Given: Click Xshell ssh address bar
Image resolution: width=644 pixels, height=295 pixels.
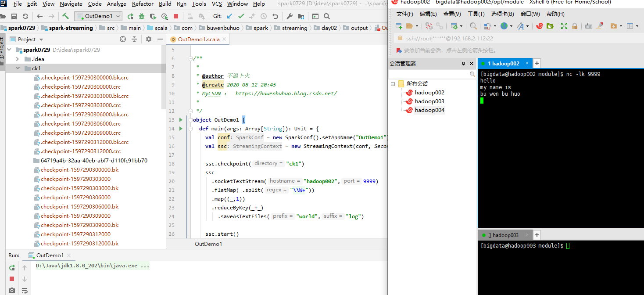Looking at the screenshot, I should point(519,38).
